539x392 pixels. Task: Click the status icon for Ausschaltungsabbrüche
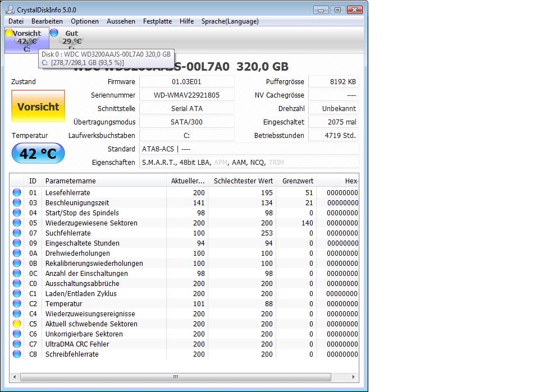tap(17, 283)
